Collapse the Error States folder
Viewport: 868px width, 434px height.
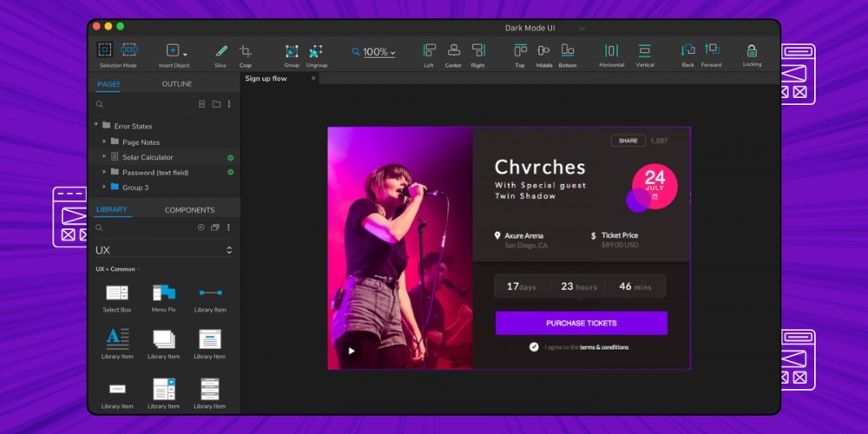pyautogui.click(x=96, y=125)
